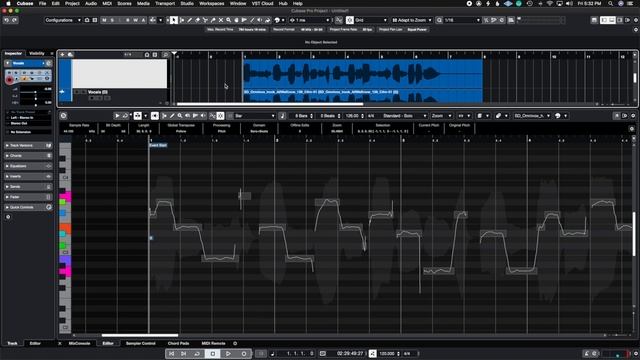Open the project toolbar setup gear
The height and width of the screenshot is (360, 640).
coord(636,20)
